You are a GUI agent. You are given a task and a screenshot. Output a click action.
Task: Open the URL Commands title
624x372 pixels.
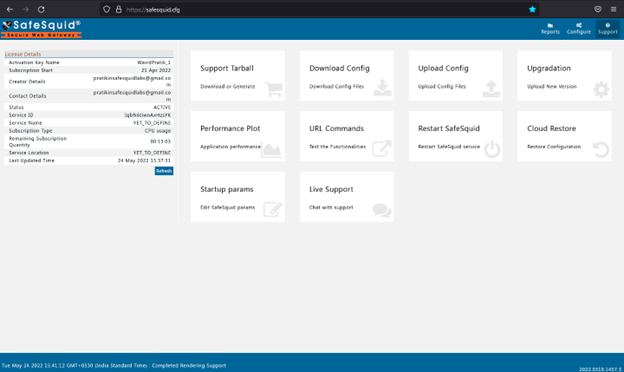tap(336, 129)
